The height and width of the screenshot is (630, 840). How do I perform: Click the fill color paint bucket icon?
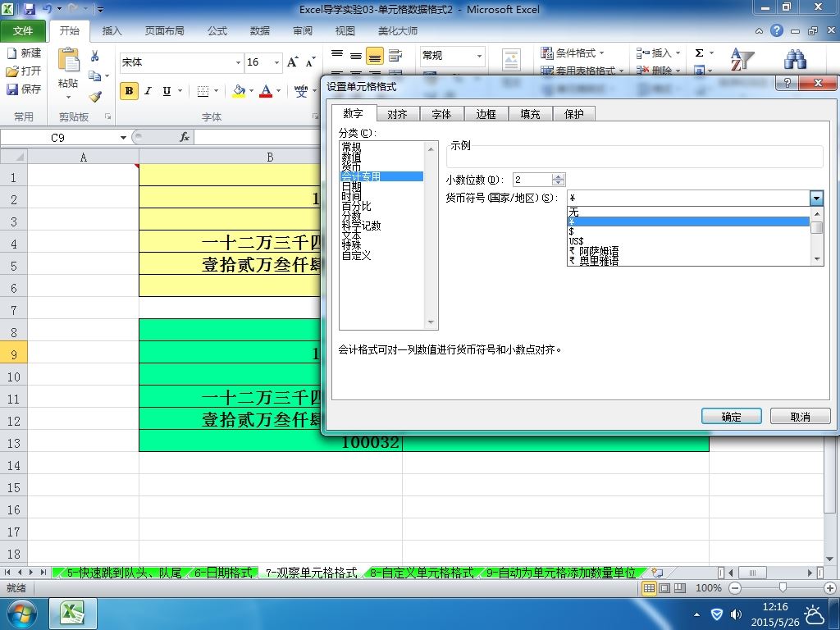tap(239, 91)
